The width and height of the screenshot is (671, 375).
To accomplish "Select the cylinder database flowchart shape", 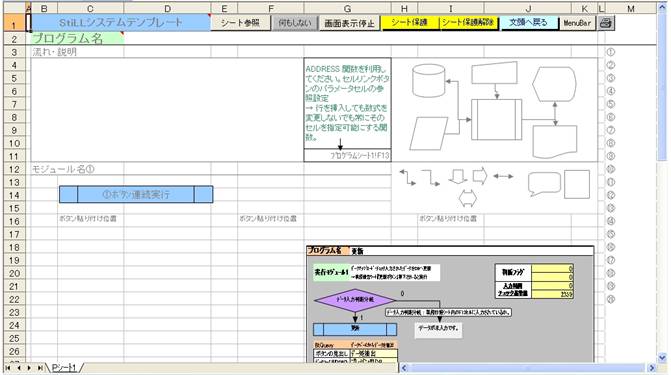I will coord(428,80).
